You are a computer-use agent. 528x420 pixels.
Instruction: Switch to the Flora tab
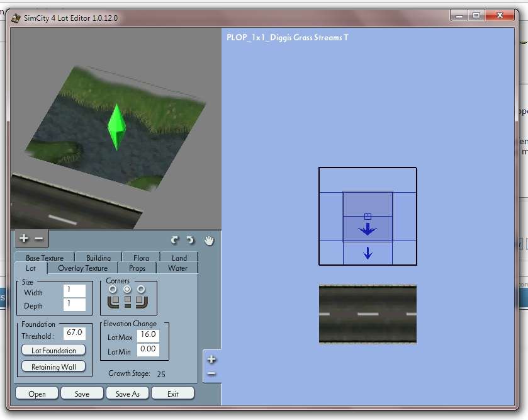141,258
